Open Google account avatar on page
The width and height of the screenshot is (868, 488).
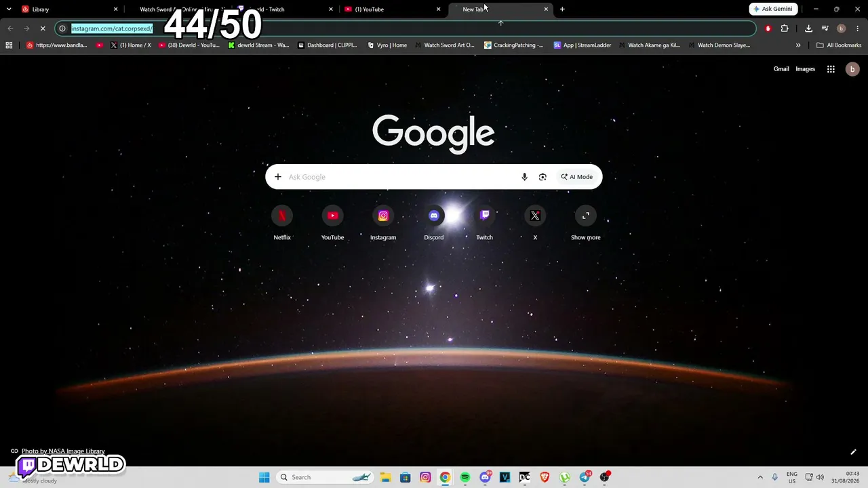(852, 69)
